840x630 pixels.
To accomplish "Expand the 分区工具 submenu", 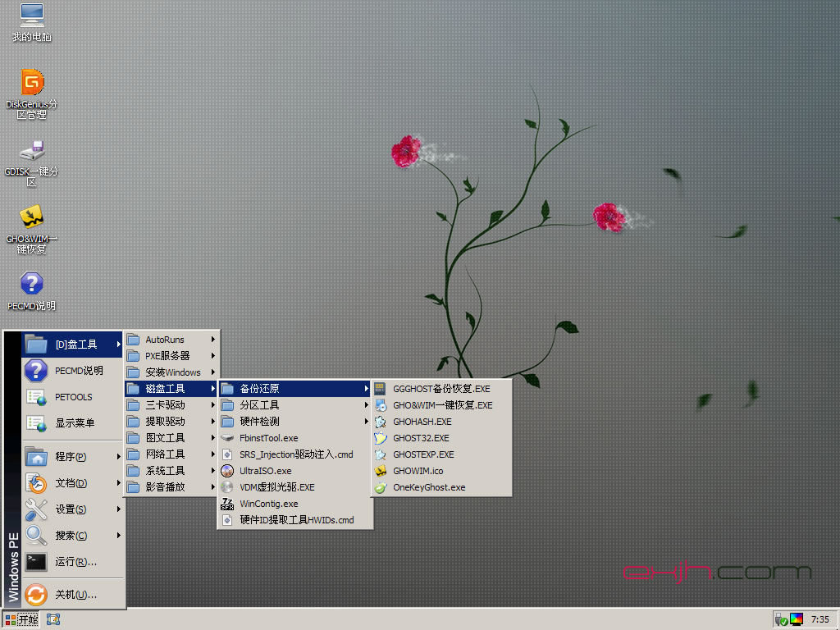I will [259, 405].
